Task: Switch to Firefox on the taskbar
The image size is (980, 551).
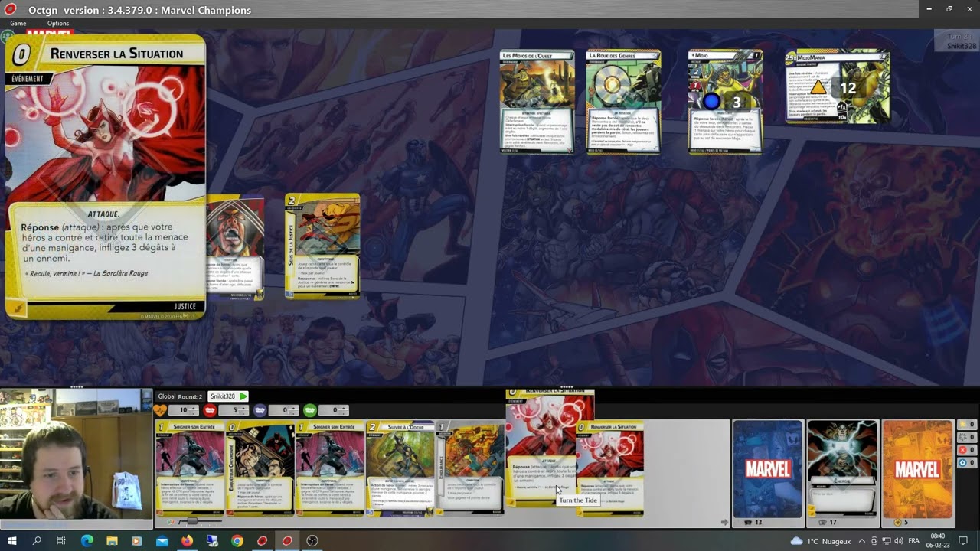Action: [187, 541]
